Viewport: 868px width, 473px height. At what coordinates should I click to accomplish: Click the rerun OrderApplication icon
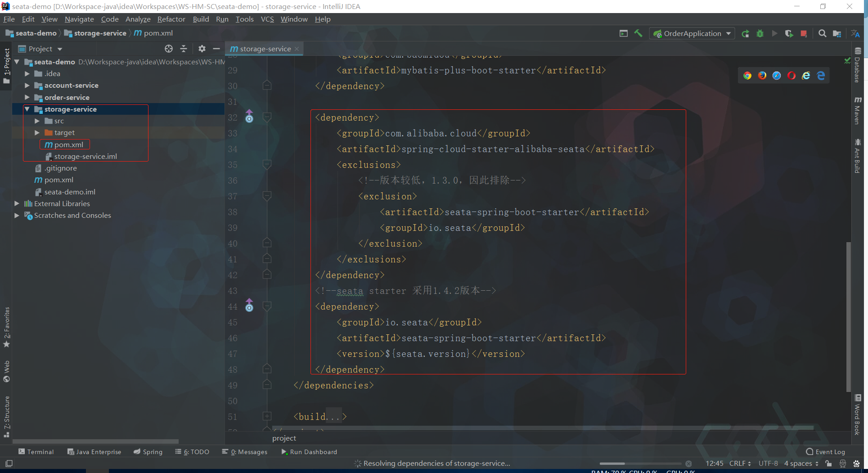point(746,34)
